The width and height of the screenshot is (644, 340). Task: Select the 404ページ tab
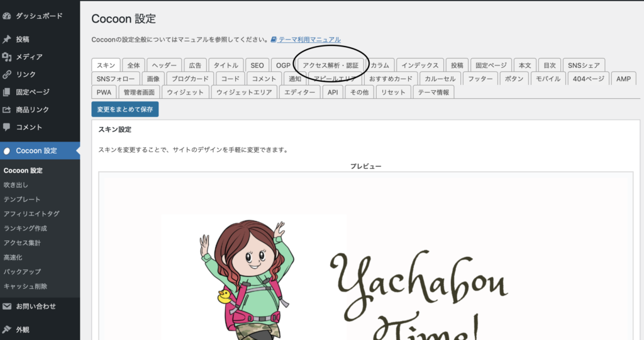pyautogui.click(x=589, y=79)
